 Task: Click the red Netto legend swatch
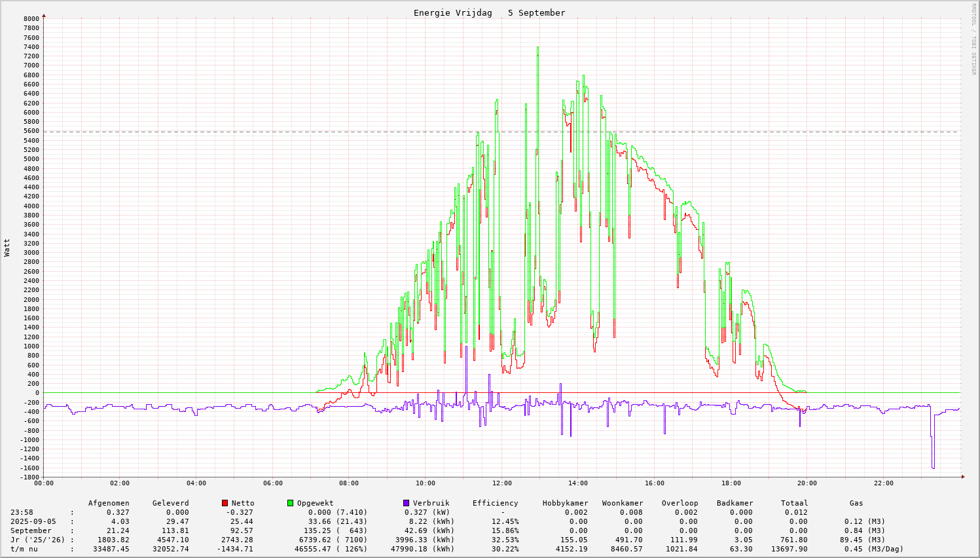[x=225, y=503]
